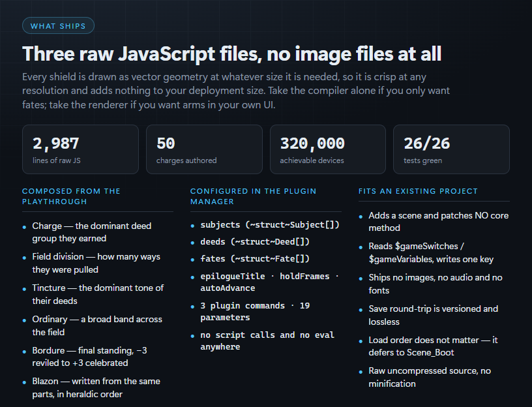Screen dimensions: 532x407
Task: Click 'deeds (~struct~Deed[])' item
Action: [255, 242]
